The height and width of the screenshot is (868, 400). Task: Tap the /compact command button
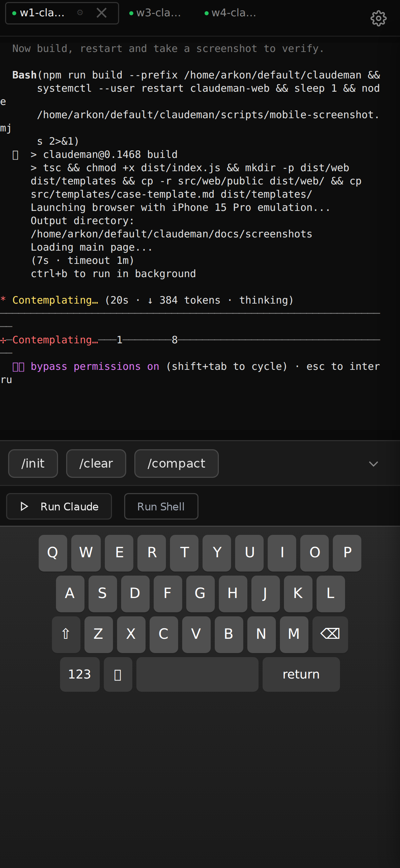pos(176,464)
